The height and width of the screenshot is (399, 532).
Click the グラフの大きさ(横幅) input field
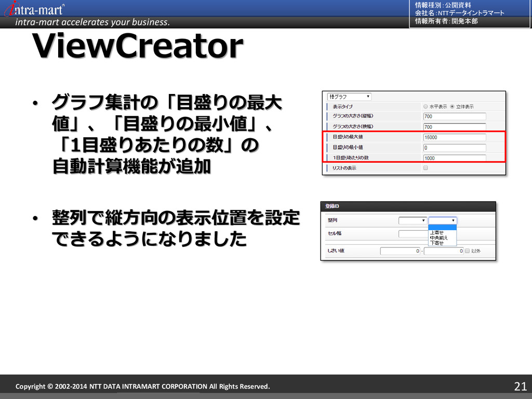pos(455,127)
